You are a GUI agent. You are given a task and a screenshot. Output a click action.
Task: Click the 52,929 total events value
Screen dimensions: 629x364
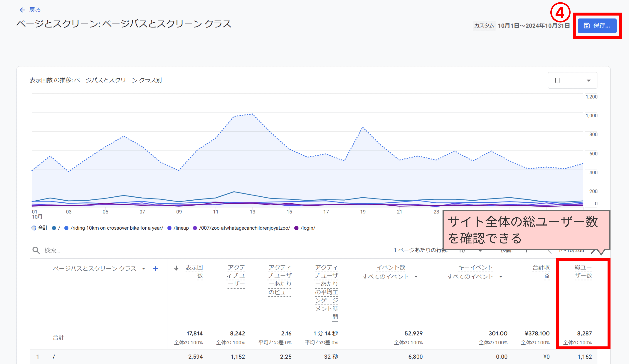(414, 333)
